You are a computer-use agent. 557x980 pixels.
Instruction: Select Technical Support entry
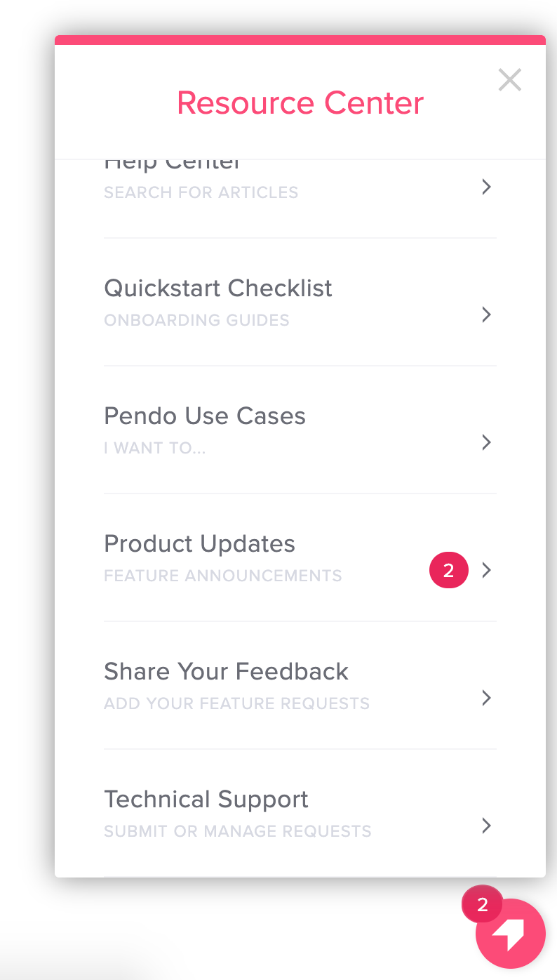coord(300,813)
